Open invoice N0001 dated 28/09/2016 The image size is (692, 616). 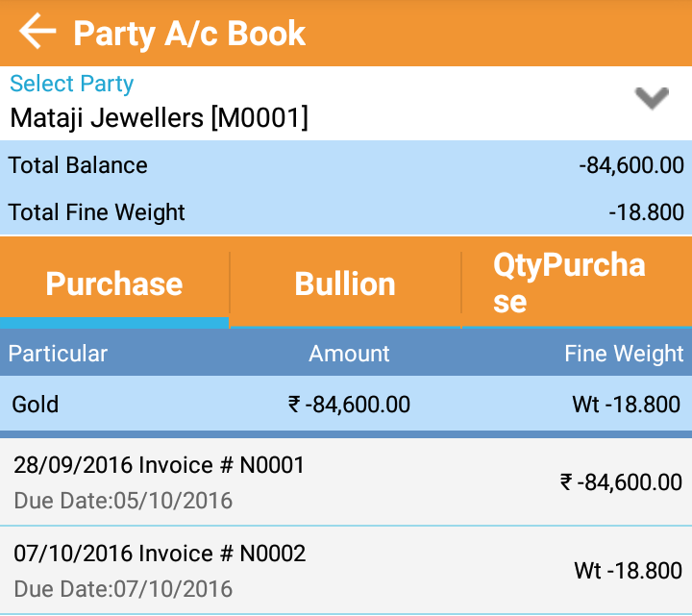(x=159, y=466)
